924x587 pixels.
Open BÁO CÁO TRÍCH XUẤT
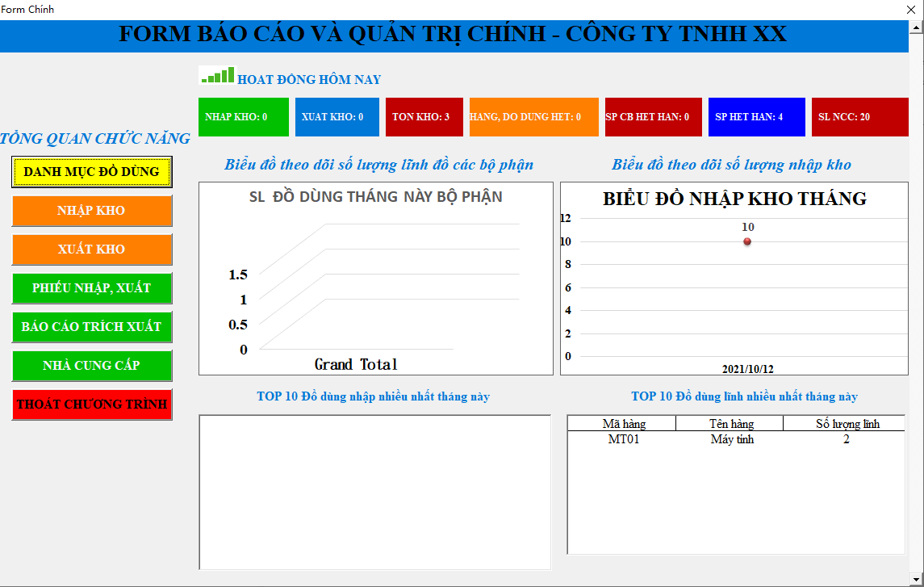(x=92, y=327)
